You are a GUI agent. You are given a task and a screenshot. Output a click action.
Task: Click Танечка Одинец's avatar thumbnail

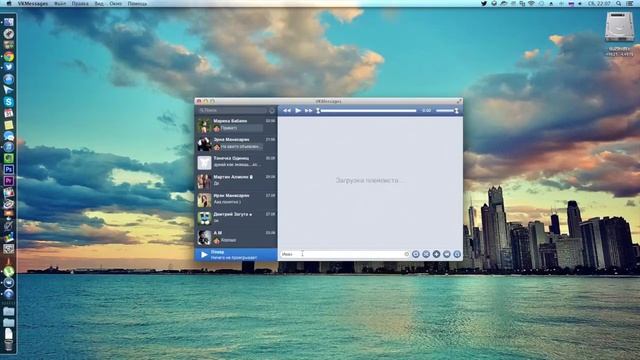(x=204, y=163)
